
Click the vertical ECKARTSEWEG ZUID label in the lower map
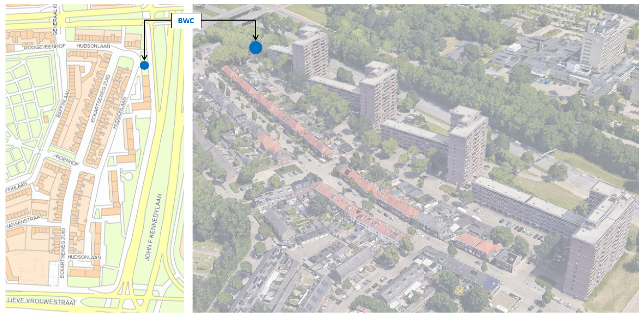coord(62,252)
